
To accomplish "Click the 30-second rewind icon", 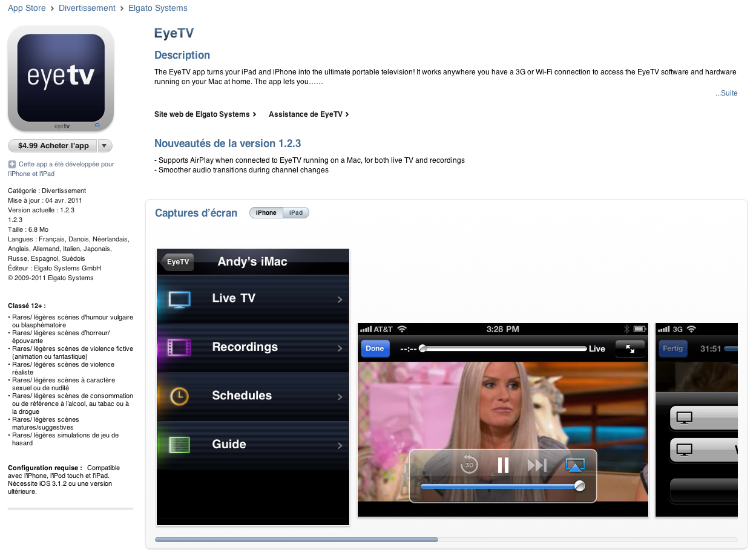I will tap(469, 465).
